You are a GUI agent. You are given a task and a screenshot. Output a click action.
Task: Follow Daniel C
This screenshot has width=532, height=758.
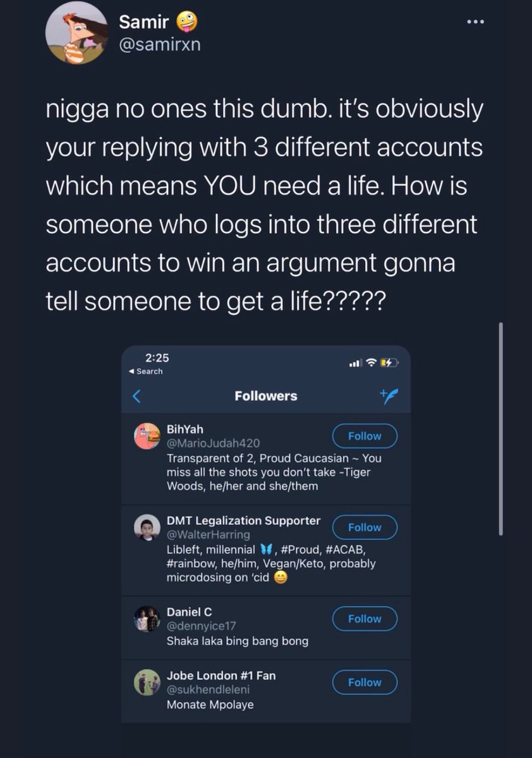pyautogui.click(x=365, y=618)
